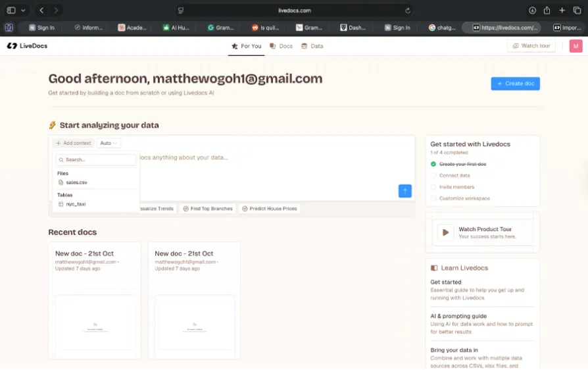The height and width of the screenshot is (370, 588).
Task: Click the Add context button
Action: point(74,143)
